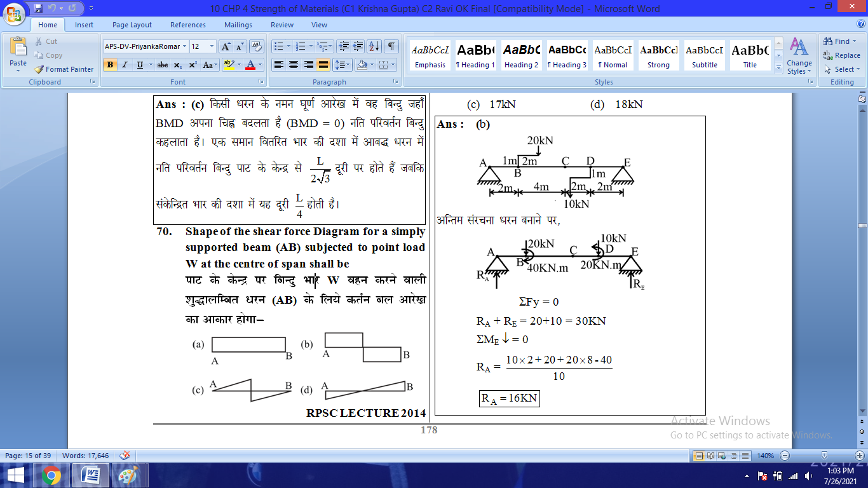Switch to the Page Layout tab
Viewport: 868px width, 488px height.
click(x=132, y=25)
